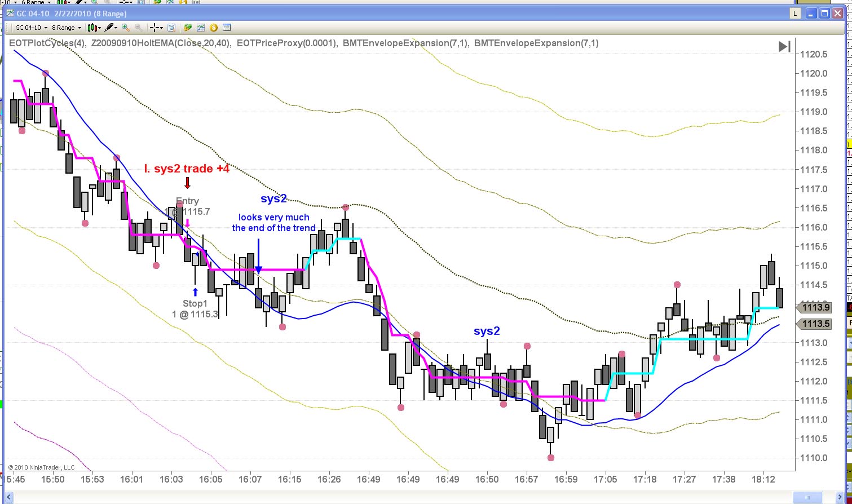The image size is (852, 504).
Task: Click the 18:12 time axis label
Action: (763, 479)
